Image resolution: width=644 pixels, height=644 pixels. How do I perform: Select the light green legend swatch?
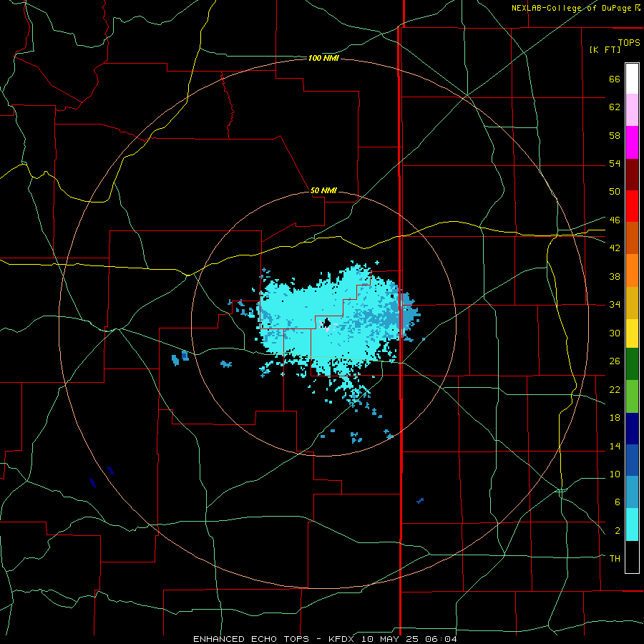click(632, 396)
